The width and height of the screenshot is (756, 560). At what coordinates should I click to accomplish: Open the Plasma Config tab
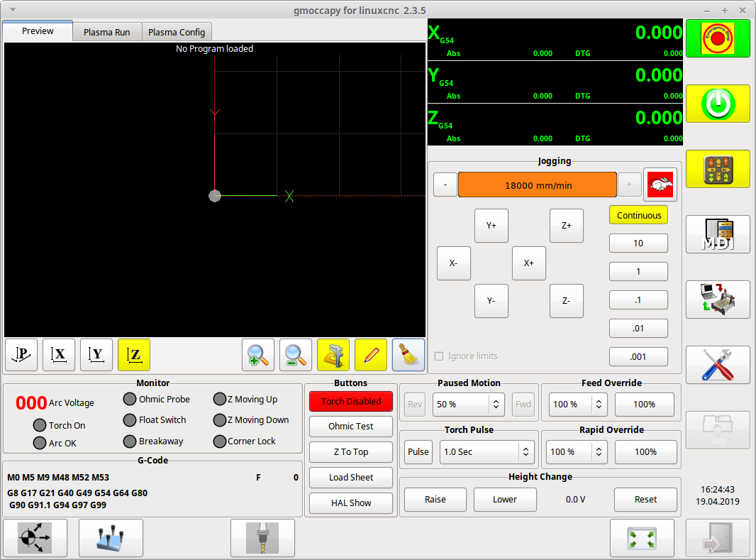coord(177,32)
